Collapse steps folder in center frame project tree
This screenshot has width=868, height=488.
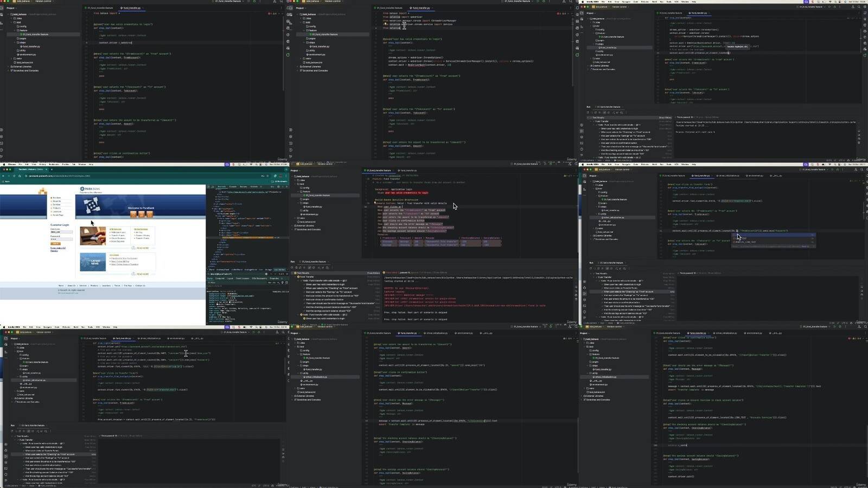(x=298, y=203)
